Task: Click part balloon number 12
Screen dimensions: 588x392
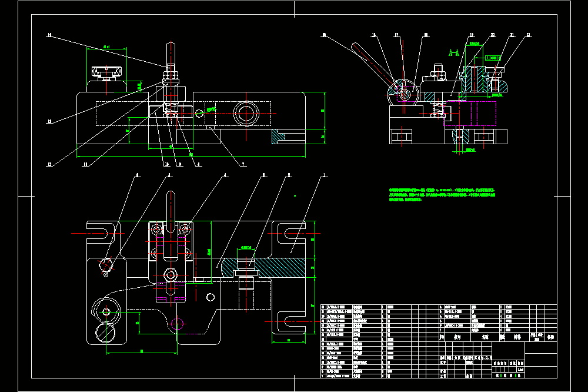Action: click(x=49, y=164)
